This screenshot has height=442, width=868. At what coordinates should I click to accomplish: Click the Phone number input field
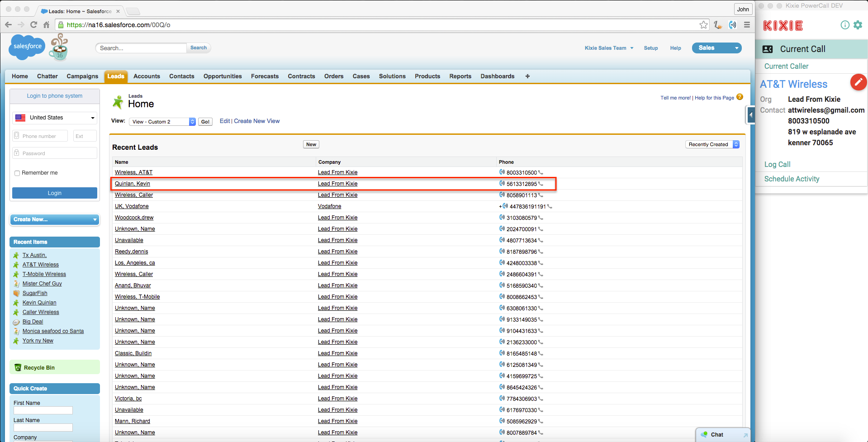(x=40, y=136)
